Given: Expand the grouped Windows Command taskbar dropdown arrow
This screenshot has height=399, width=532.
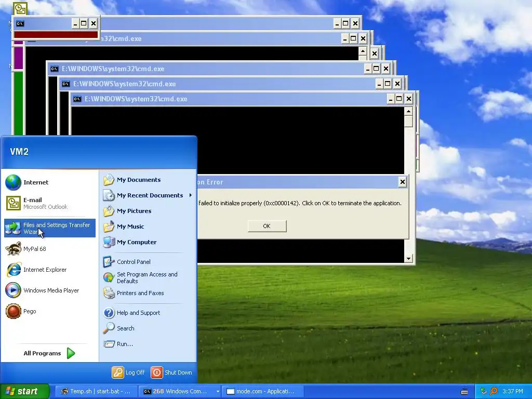Looking at the screenshot, I should point(218,391).
